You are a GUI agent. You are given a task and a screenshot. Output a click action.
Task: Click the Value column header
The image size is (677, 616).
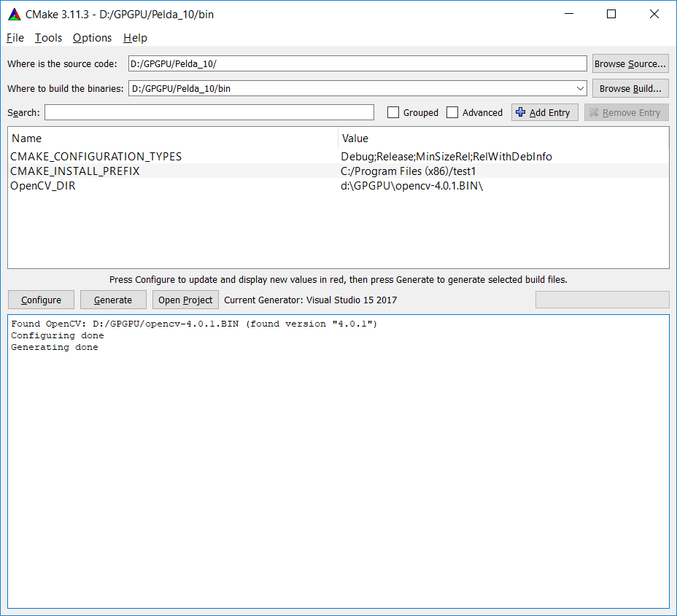coord(355,139)
